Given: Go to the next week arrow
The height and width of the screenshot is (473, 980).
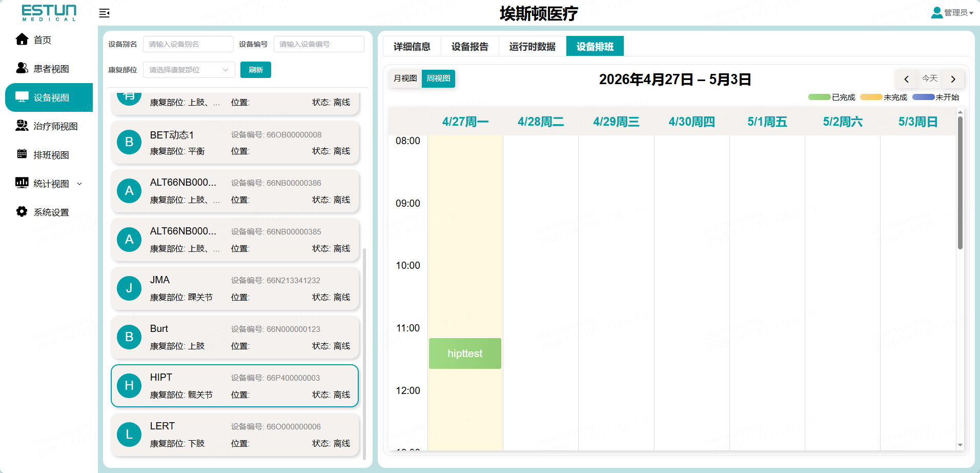Looking at the screenshot, I should 953,79.
